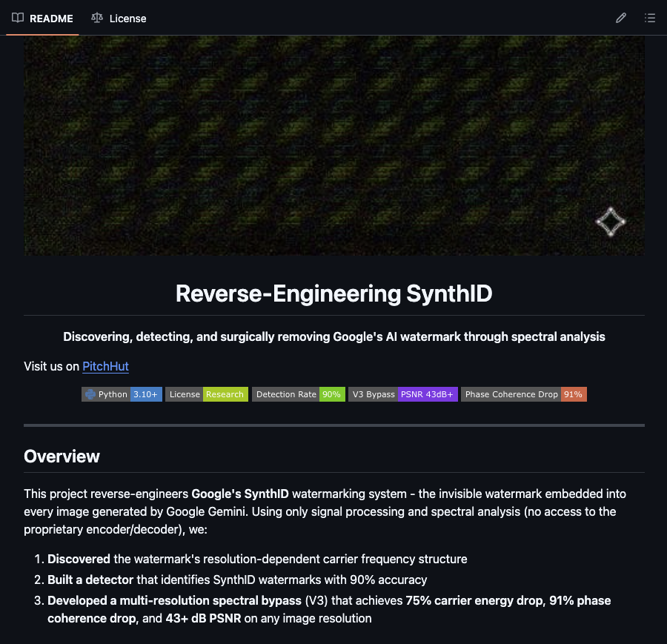
Task: Open the SynthID banner image
Action: point(334,145)
